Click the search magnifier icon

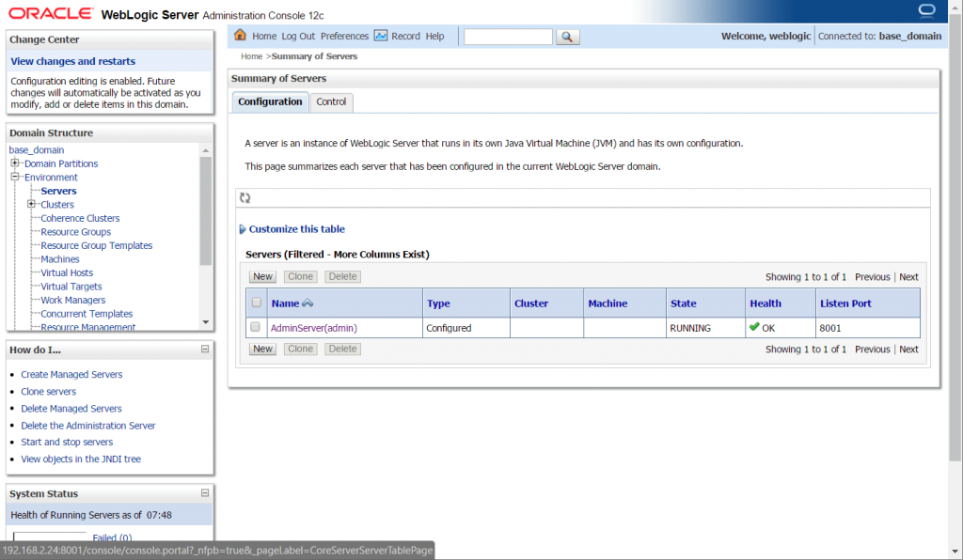[x=567, y=37]
